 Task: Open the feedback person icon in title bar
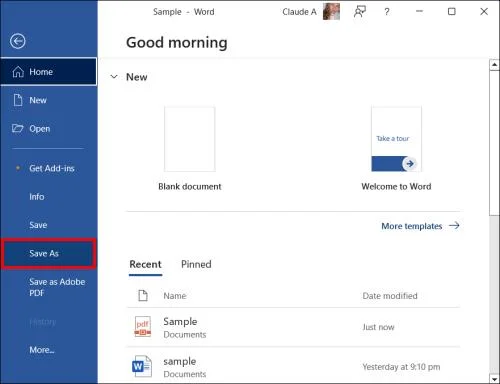360,12
